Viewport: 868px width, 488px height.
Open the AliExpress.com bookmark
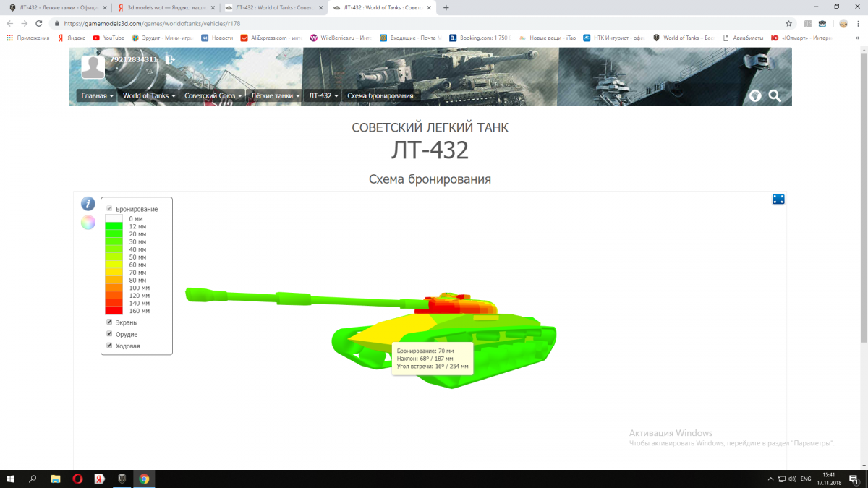click(x=271, y=38)
